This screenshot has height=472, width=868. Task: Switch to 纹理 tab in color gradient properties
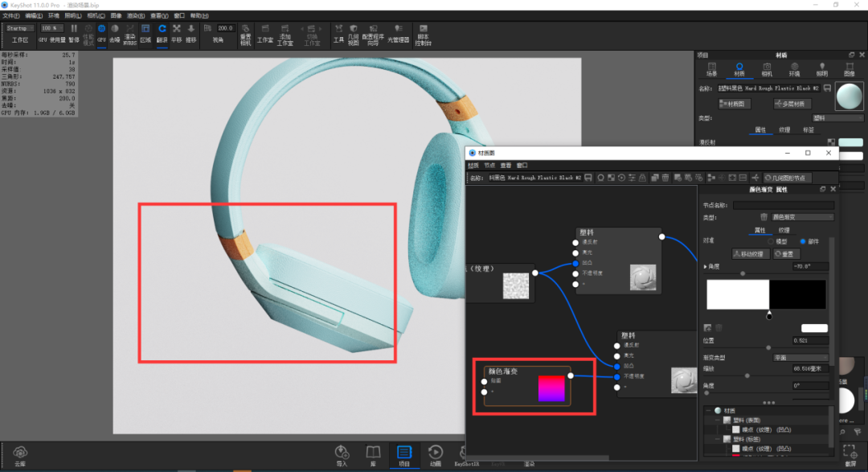(x=784, y=231)
